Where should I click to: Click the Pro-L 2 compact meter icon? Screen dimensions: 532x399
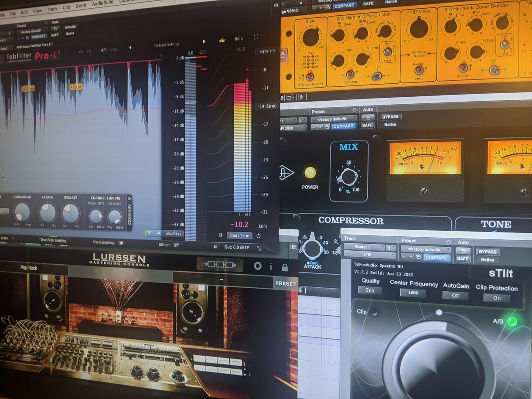pos(215,246)
